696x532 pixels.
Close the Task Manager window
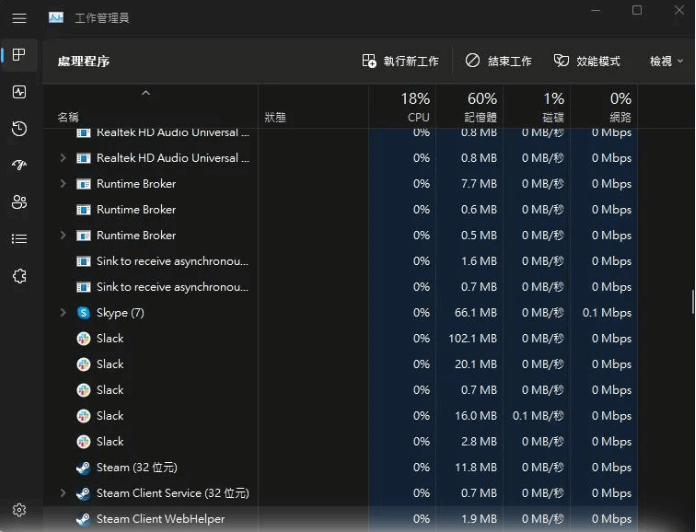(679, 10)
